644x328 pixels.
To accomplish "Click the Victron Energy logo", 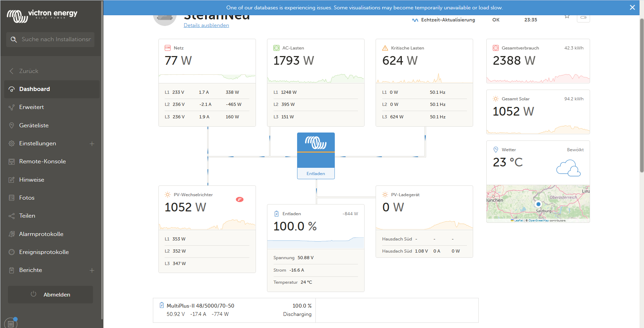I will coord(42,16).
